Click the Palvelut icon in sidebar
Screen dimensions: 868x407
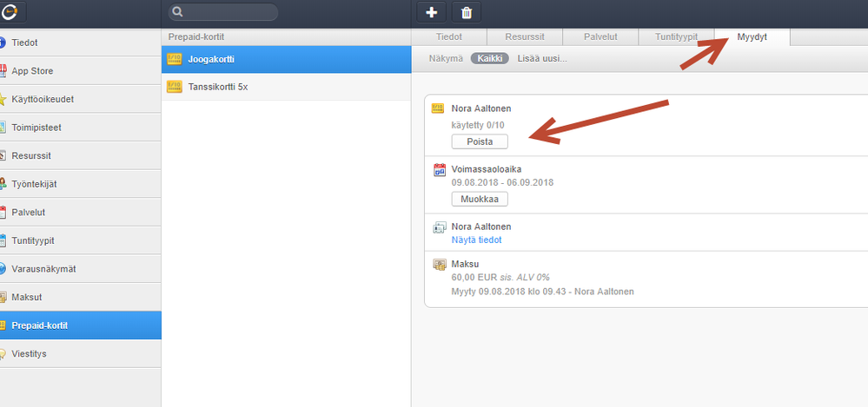point(3,213)
